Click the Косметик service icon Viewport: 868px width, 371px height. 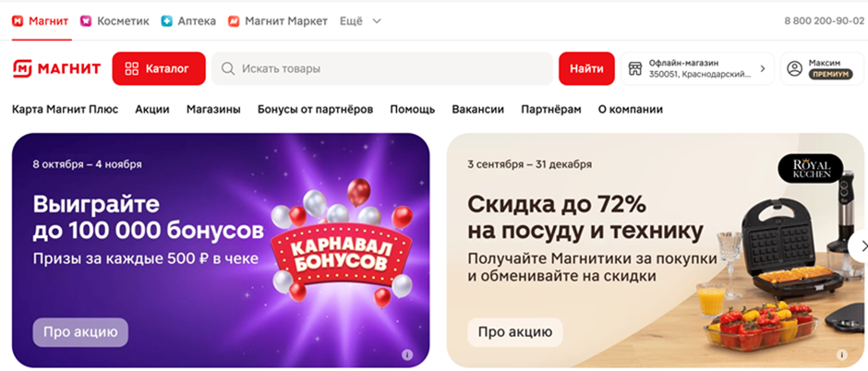point(86,21)
